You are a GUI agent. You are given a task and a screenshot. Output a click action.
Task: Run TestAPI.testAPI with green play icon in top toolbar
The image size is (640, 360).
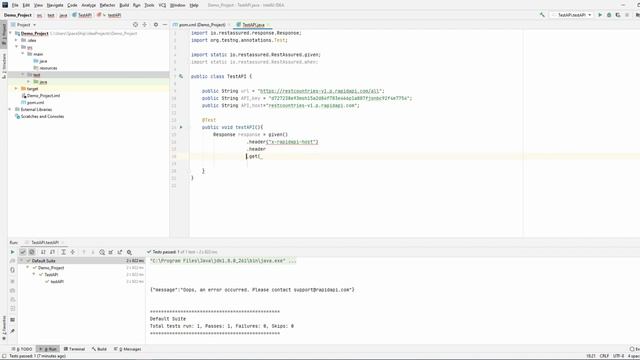pyautogui.click(x=600, y=15)
